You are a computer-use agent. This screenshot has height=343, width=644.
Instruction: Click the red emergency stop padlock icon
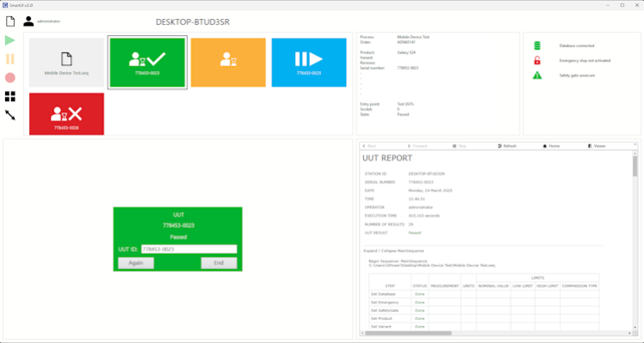pyautogui.click(x=538, y=60)
